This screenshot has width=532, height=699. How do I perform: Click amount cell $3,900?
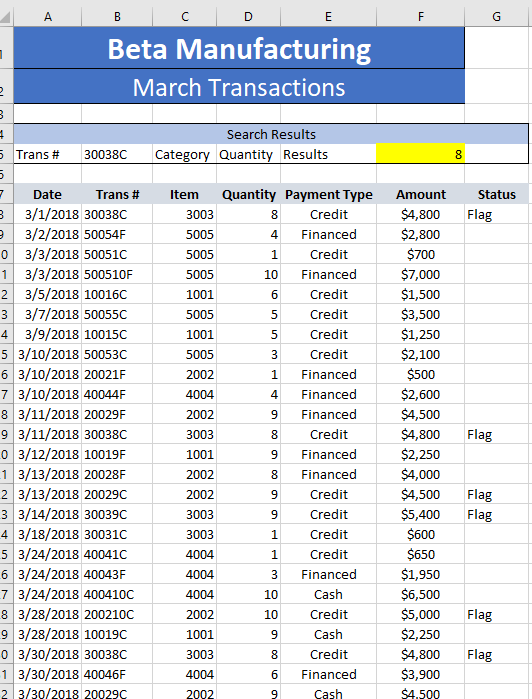[x=421, y=674]
